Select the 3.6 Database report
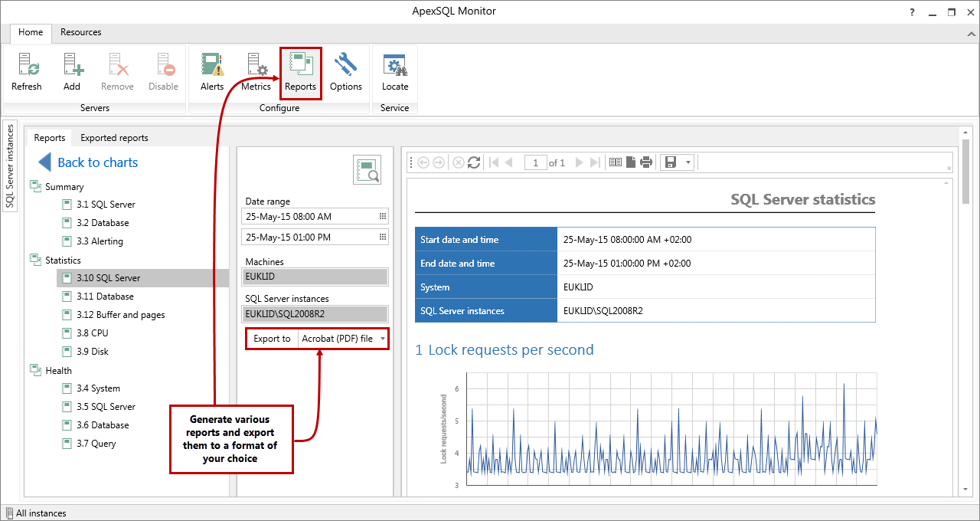The width and height of the screenshot is (980, 521). pyautogui.click(x=103, y=425)
